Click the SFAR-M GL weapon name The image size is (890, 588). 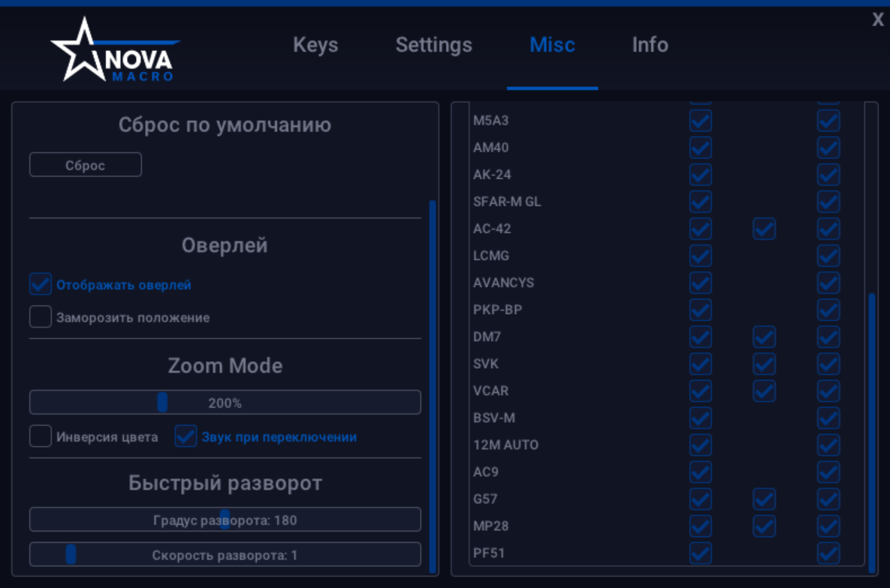(507, 201)
